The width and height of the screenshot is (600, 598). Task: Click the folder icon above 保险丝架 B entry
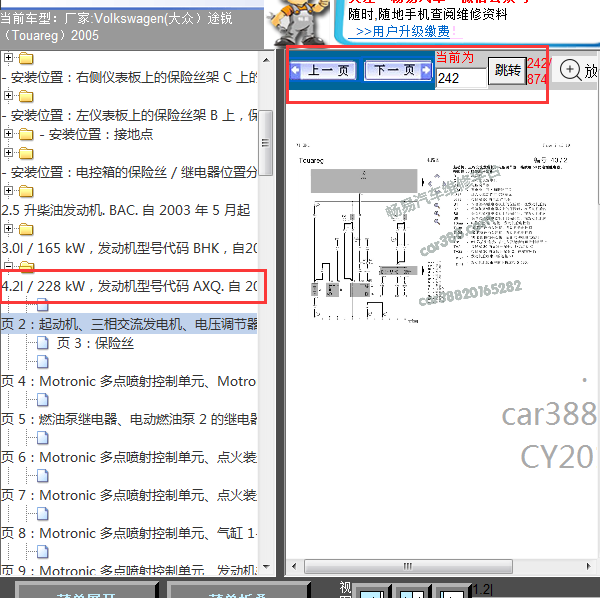tap(26, 96)
